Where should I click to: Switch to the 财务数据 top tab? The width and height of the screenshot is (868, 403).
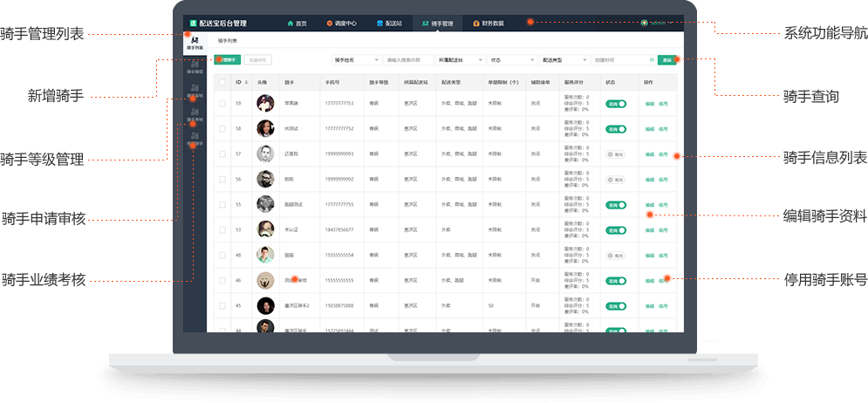(x=488, y=24)
